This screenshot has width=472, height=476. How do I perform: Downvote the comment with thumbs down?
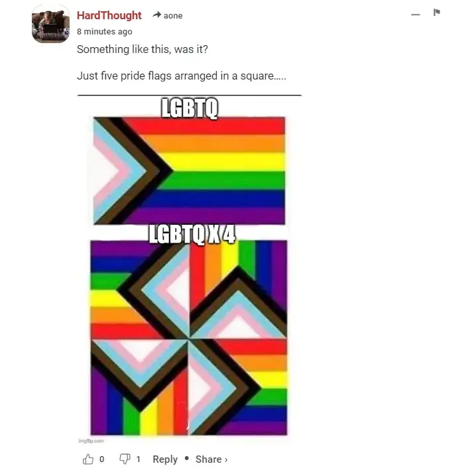125,459
